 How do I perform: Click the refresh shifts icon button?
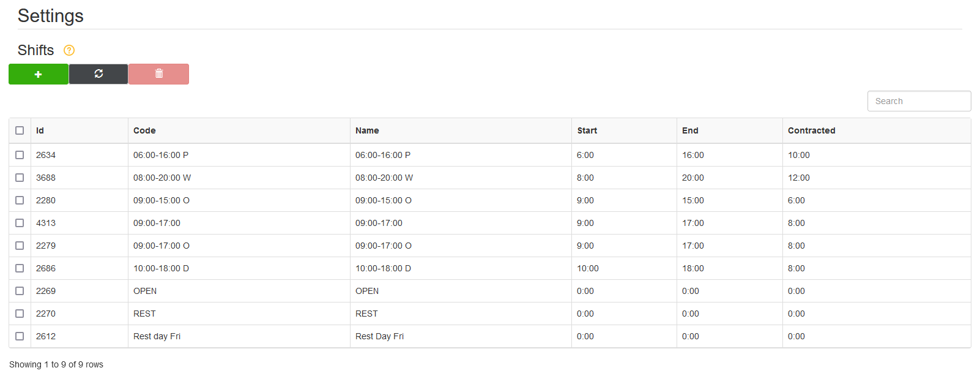pos(98,74)
